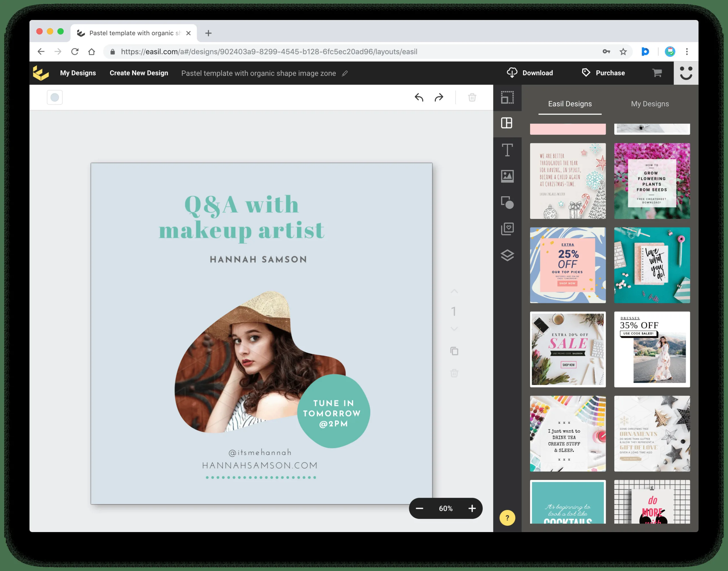The width and height of the screenshot is (728, 571).
Task: Select the Shapes/Graphics sidebar icon
Action: (507, 202)
